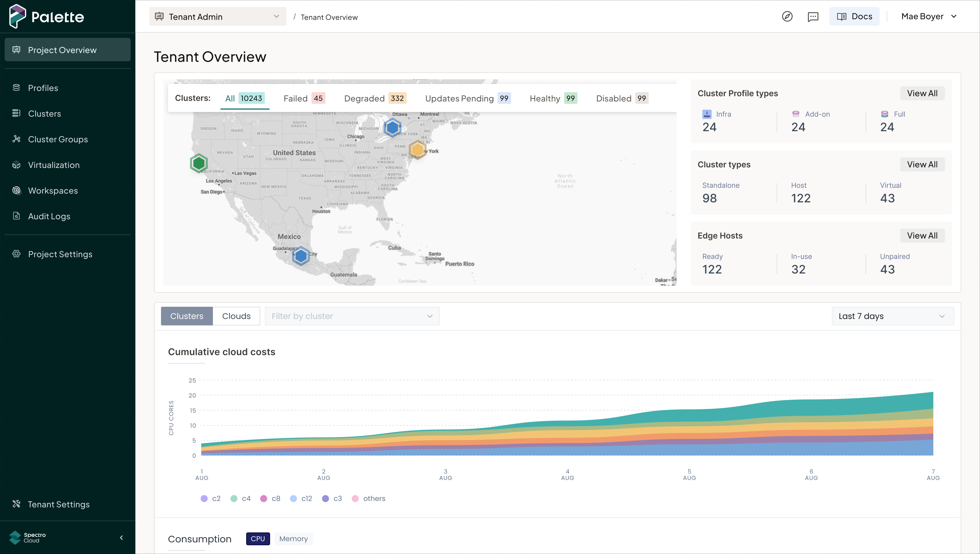
Task: Open the Docs button
Action: [854, 16]
